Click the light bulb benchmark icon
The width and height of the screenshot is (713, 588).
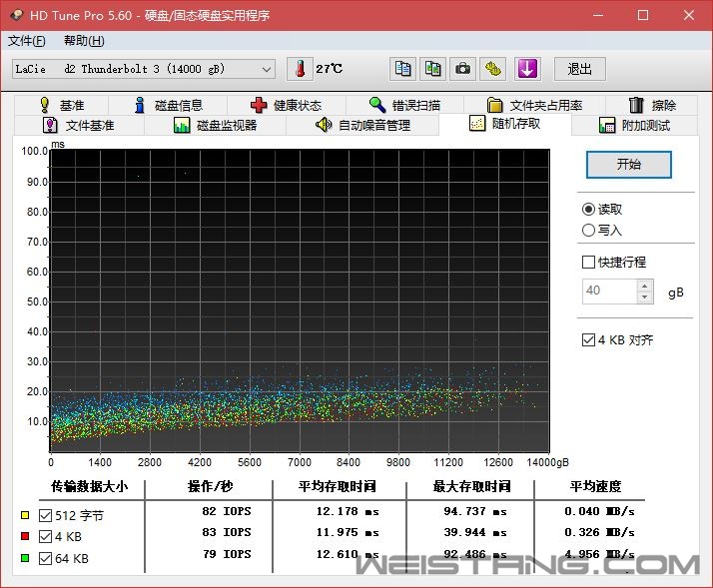tap(45, 105)
